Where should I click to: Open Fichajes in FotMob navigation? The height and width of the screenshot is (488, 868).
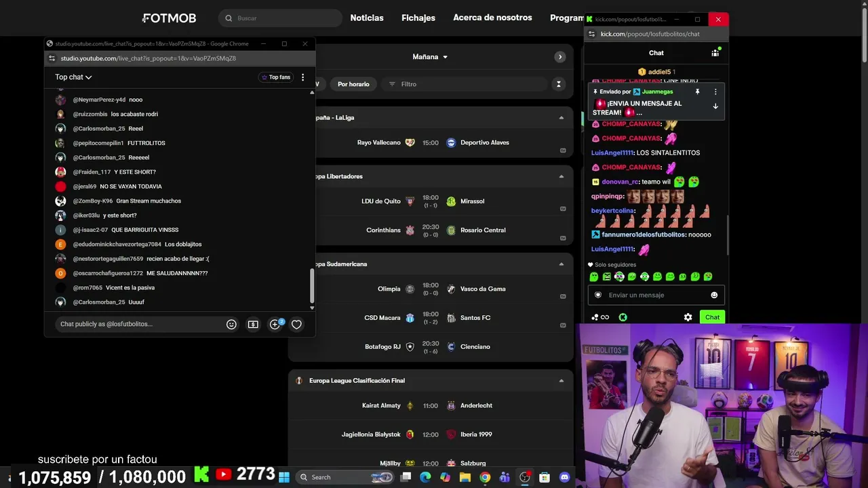point(418,18)
